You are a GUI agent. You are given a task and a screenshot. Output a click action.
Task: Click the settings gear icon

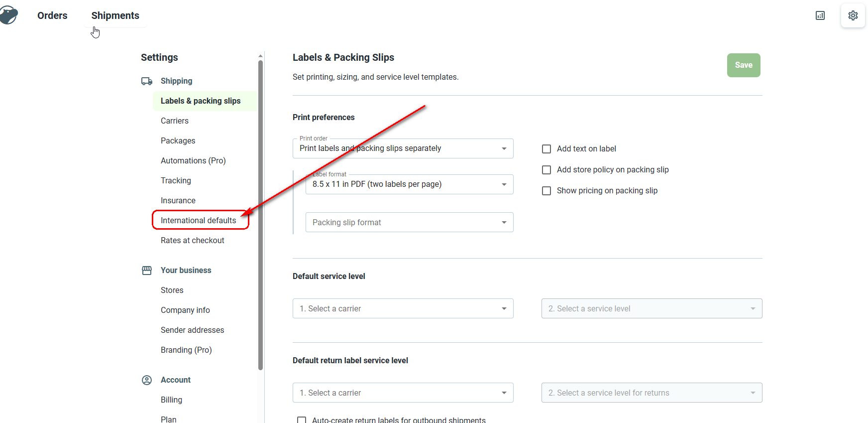point(853,15)
